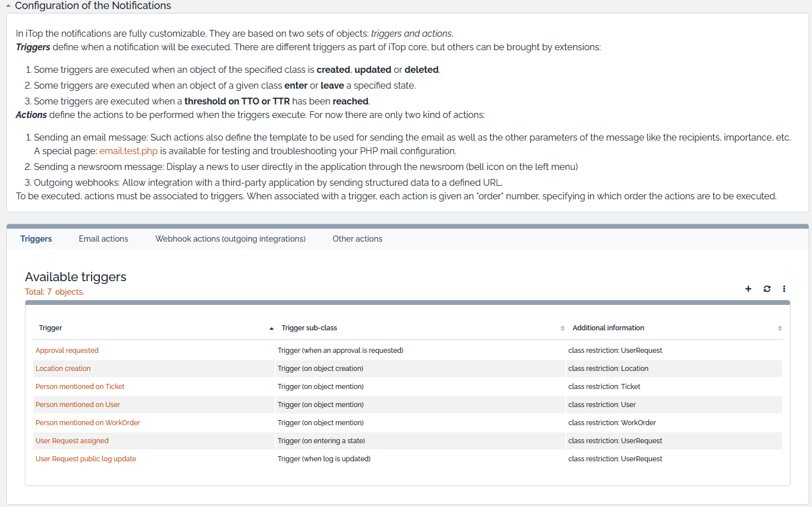This screenshot has height=507, width=812.
Task: Open User Request public log update trigger
Action: [85, 459]
